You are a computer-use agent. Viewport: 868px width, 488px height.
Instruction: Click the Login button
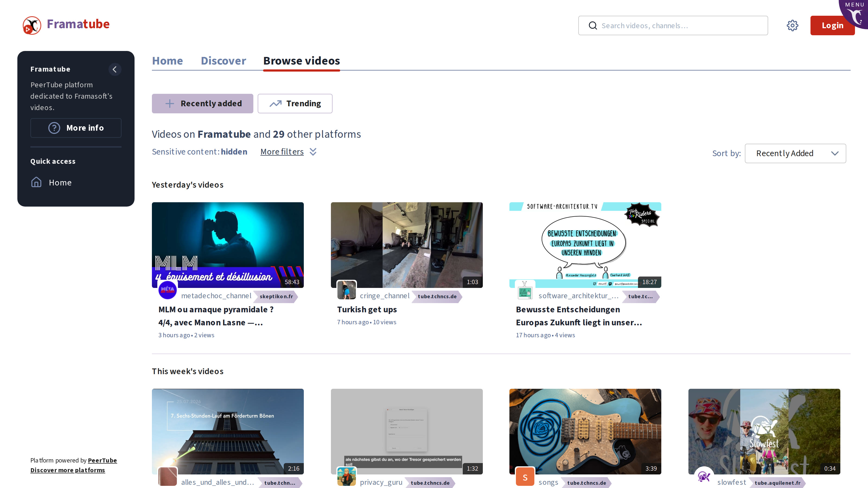click(x=832, y=25)
